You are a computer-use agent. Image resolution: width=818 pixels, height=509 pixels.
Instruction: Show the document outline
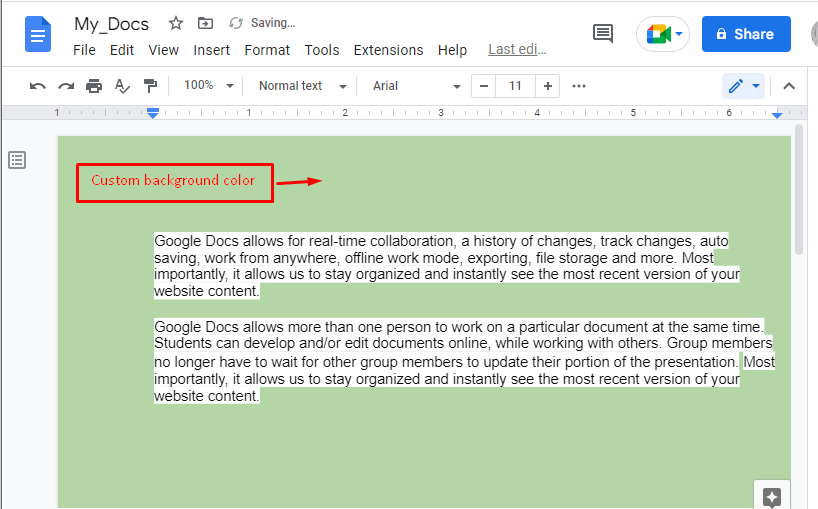[x=17, y=160]
